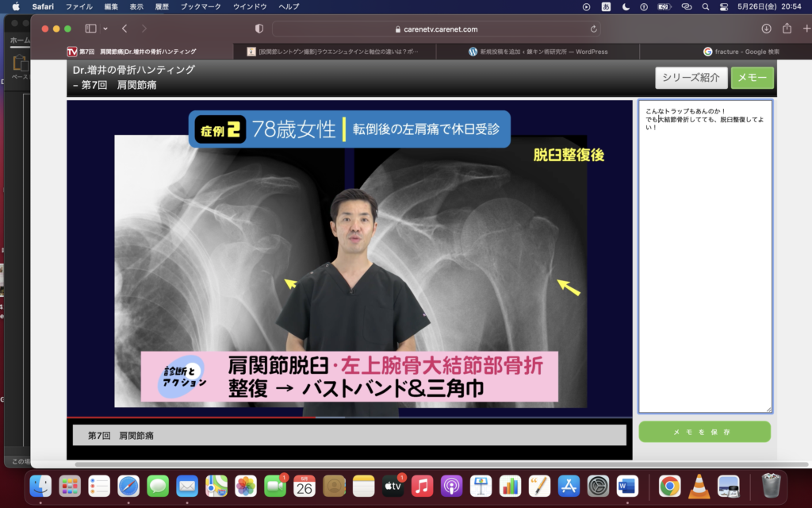Open Control Center from the menu bar

pyautogui.click(x=725, y=6)
